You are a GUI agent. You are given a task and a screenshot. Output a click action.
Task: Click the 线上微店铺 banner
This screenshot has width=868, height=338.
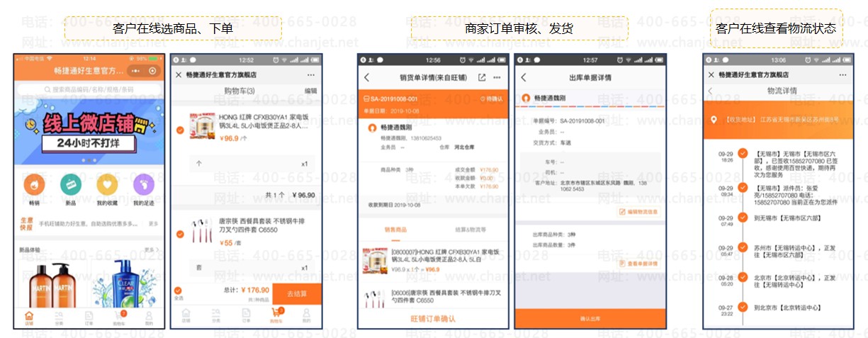pos(90,133)
